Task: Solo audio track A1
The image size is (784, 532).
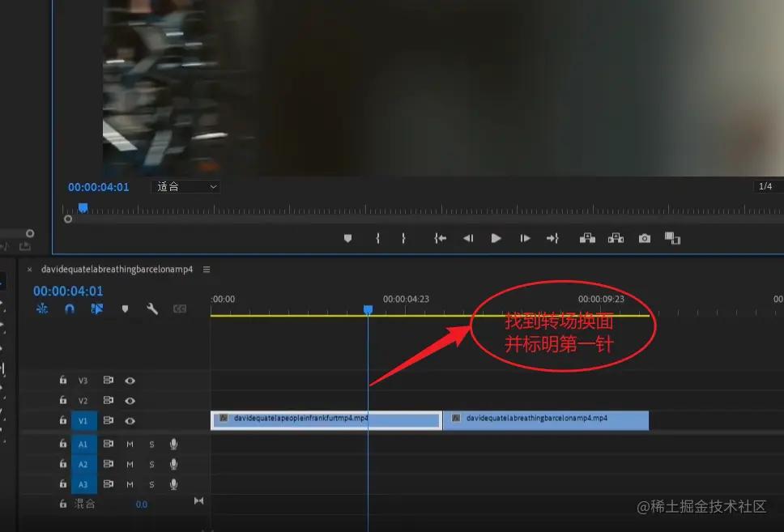Action: pos(152,444)
